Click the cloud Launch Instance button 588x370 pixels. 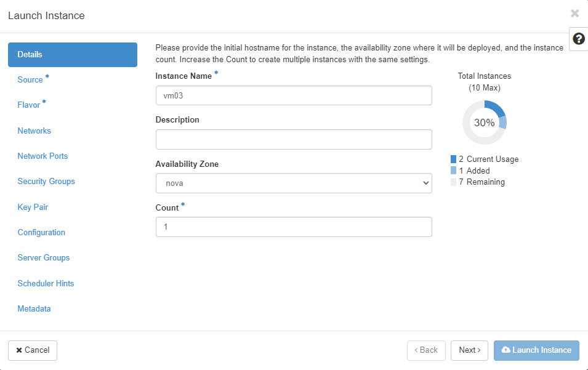click(x=536, y=350)
